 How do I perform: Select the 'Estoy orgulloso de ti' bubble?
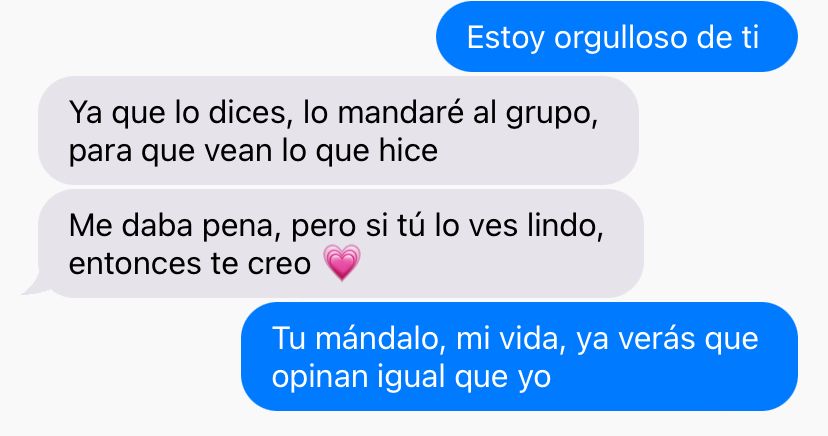(x=616, y=36)
